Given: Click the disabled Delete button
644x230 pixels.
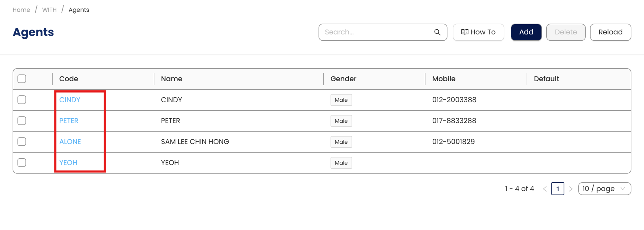Looking at the screenshot, I should (x=566, y=32).
